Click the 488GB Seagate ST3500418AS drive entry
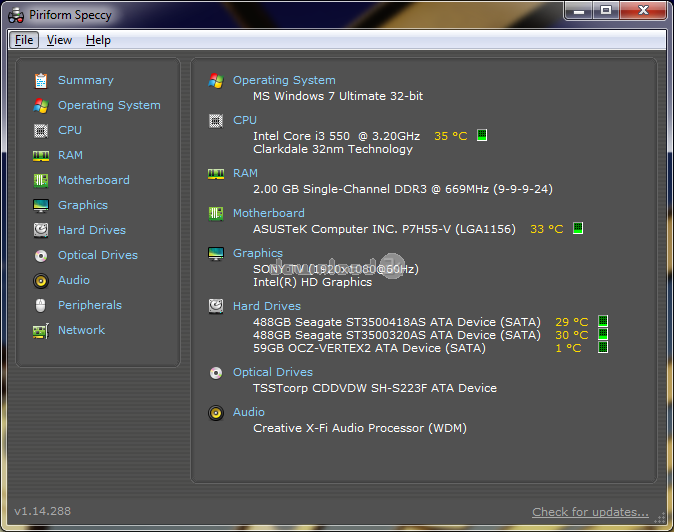 click(397, 322)
